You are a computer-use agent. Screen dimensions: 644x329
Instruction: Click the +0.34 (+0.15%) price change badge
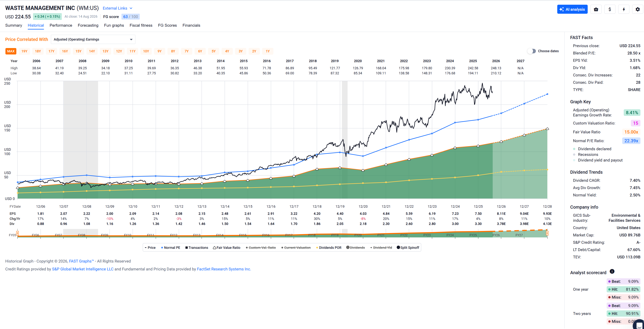point(47,17)
